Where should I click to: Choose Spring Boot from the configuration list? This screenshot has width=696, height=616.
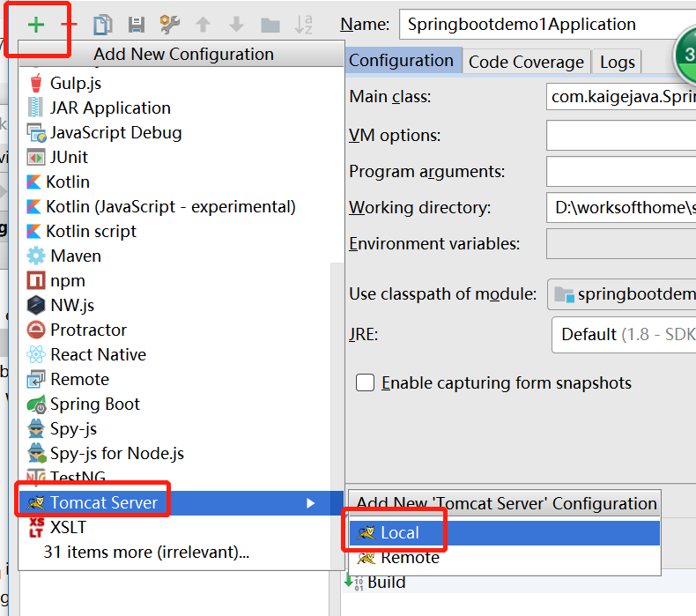tap(94, 404)
